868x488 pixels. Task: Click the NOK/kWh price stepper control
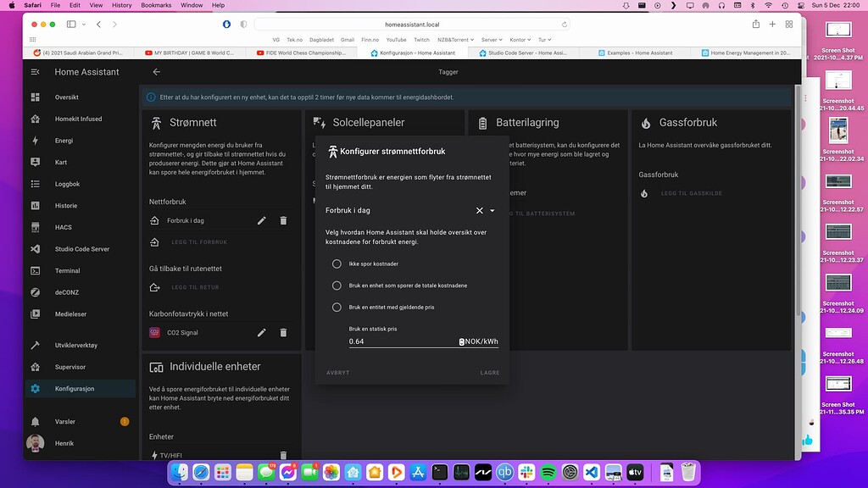point(462,341)
